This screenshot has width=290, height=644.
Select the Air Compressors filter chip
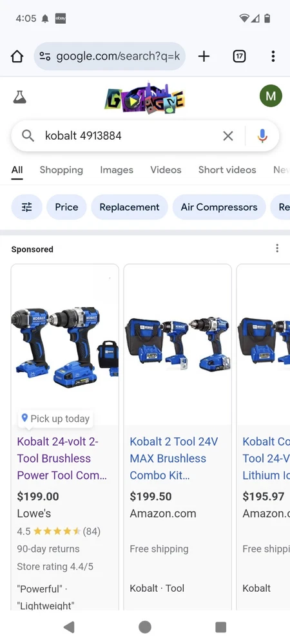click(219, 207)
